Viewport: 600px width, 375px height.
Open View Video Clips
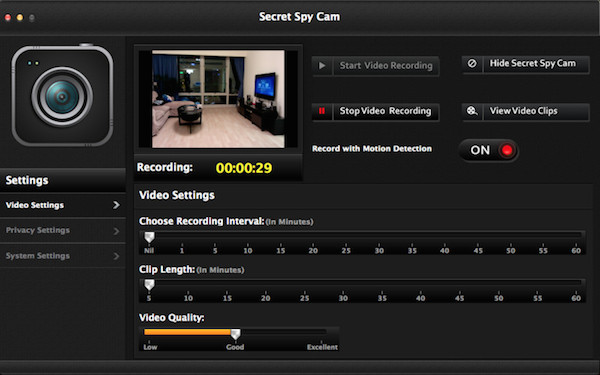point(525,111)
